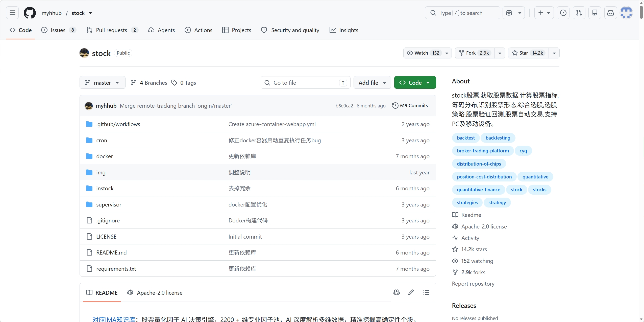The height and width of the screenshot is (322, 644).
Task: Open the cron folder
Action: 102,140
